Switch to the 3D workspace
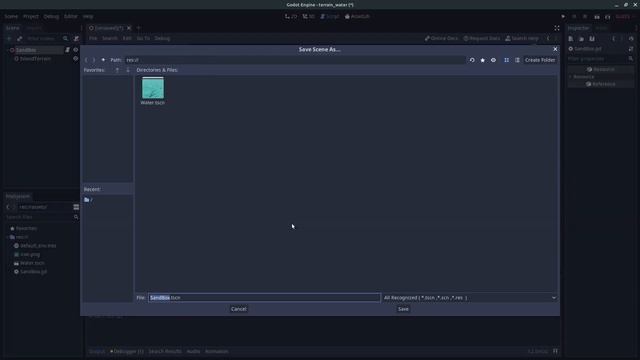This screenshot has width=640, height=360. click(309, 16)
